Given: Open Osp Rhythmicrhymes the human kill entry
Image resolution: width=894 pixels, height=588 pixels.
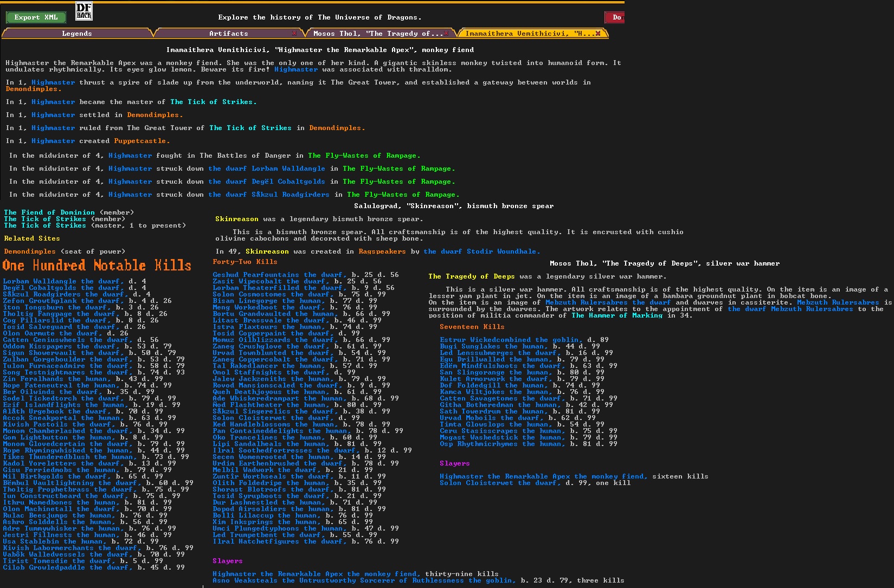Looking at the screenshot, I should tap(528, 444).
